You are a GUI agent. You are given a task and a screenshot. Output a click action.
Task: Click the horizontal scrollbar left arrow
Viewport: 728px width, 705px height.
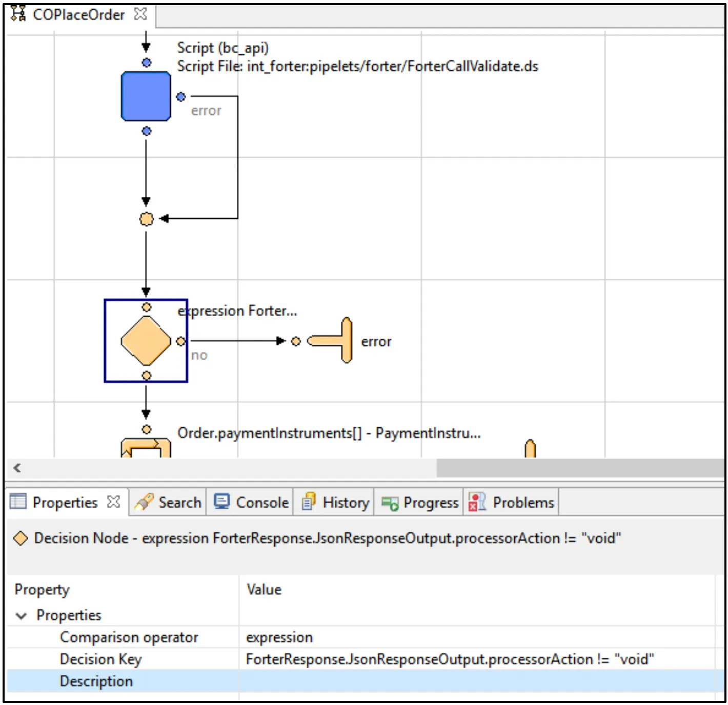pos(17,467)
